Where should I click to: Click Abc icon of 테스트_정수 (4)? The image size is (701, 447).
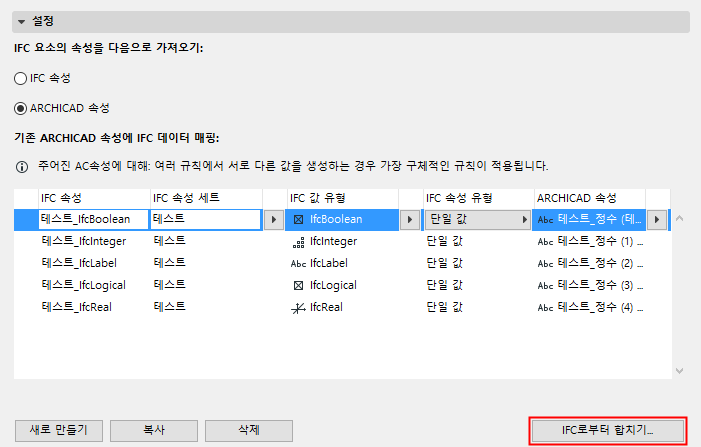point(545,308)
